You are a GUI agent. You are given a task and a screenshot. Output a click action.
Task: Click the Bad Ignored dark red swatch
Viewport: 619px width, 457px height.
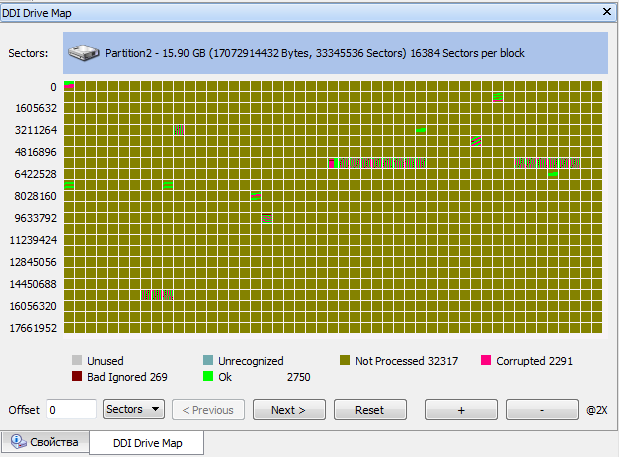click(x=77, y=376)
